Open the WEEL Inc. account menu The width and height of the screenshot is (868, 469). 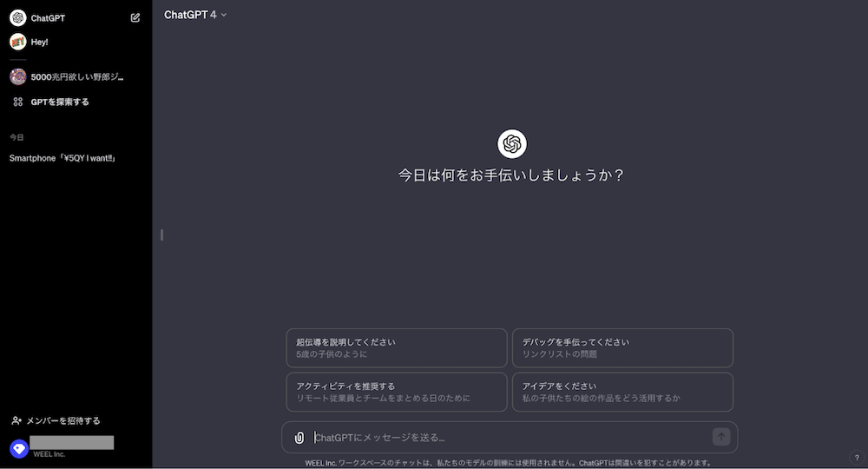(71, 446)
